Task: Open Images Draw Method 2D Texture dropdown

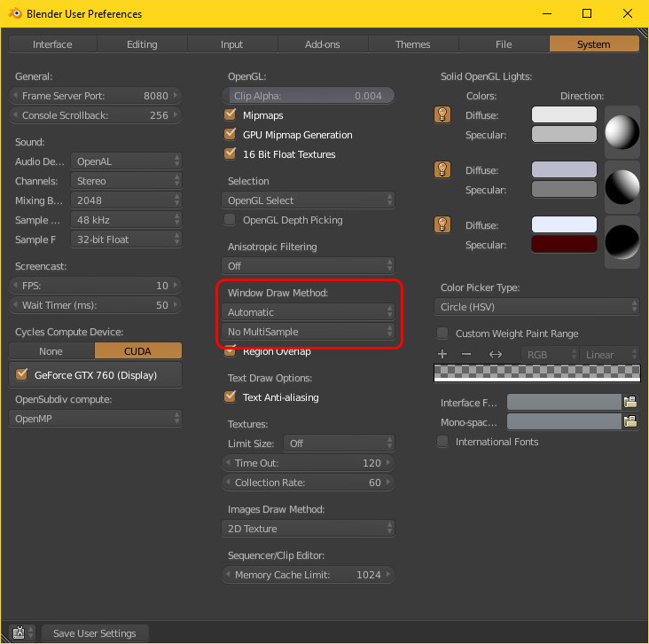Action: 308,529
